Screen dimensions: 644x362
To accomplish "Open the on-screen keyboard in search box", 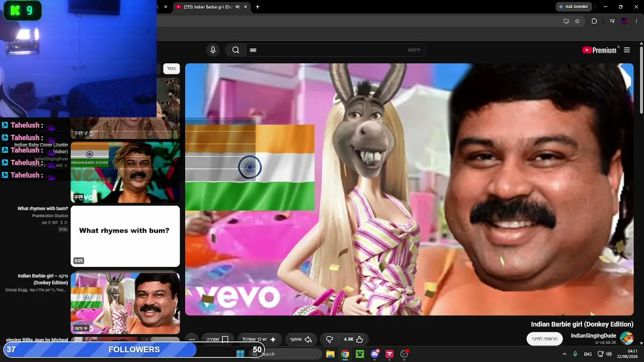I will 253,50.
